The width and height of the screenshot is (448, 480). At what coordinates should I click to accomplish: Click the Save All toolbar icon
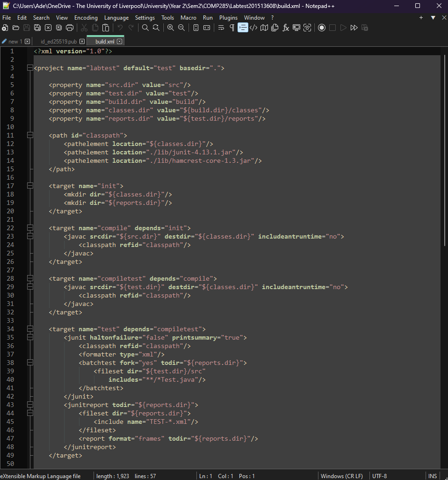click(37, 28)
